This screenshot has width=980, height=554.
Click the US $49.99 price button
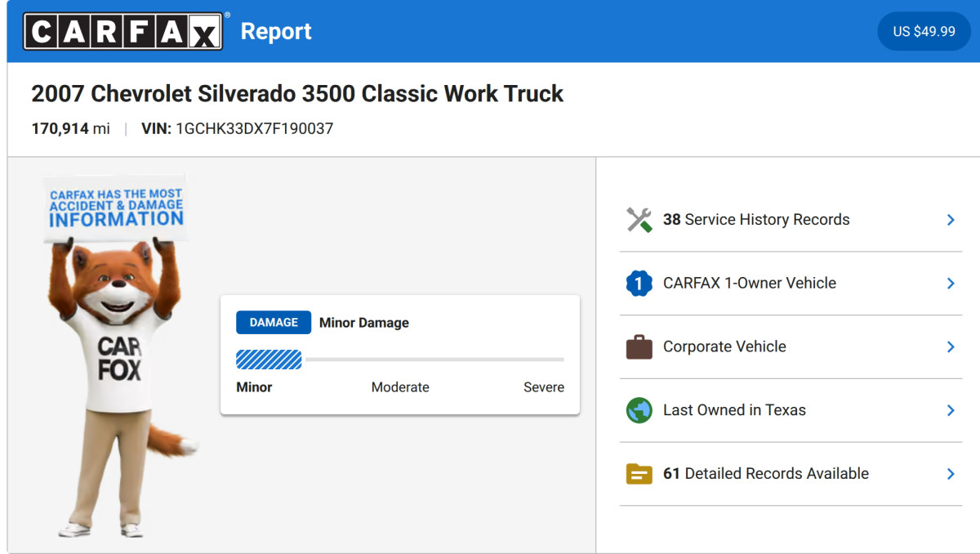click(924, 31)
